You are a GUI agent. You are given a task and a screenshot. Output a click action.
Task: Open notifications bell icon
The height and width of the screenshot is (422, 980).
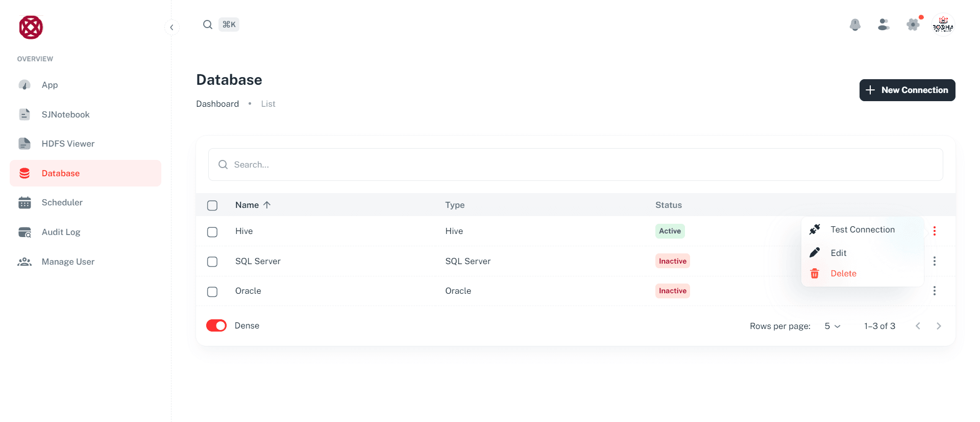point(855,25)
